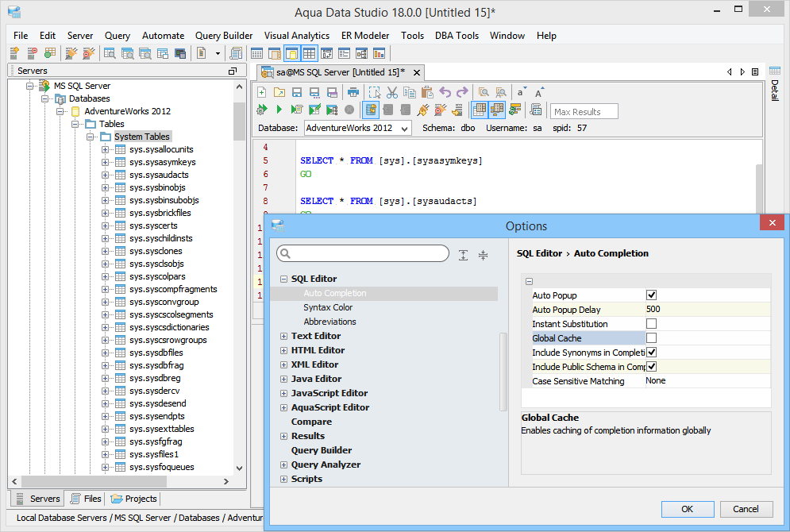This screenshot has height=532, width=790.
Task: Select sys.syscolpars in the servers tree
Action: coord(157,276)
